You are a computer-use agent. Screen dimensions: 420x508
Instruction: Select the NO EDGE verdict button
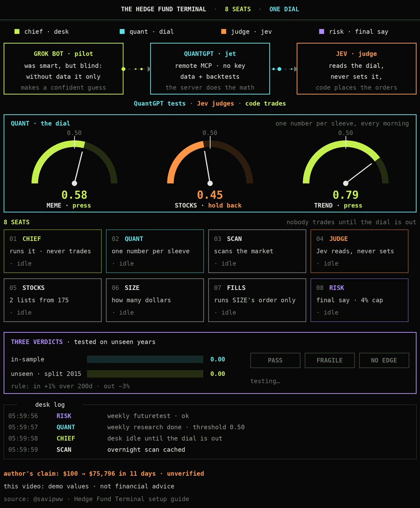(x=384, y=360)
